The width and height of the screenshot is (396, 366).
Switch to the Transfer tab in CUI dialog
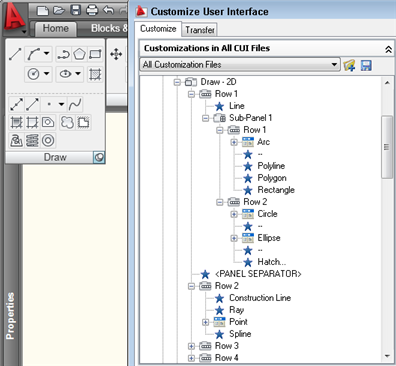200,30
